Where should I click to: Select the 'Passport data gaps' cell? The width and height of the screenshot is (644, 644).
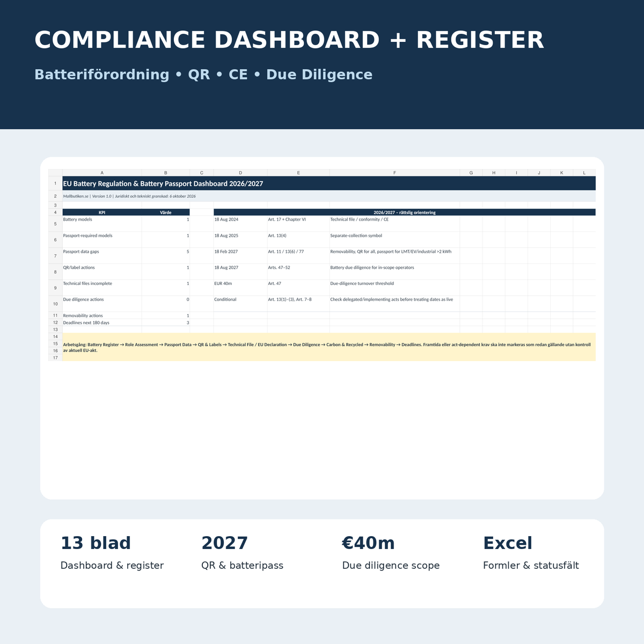pyautogui.click(x=102, y=255)
